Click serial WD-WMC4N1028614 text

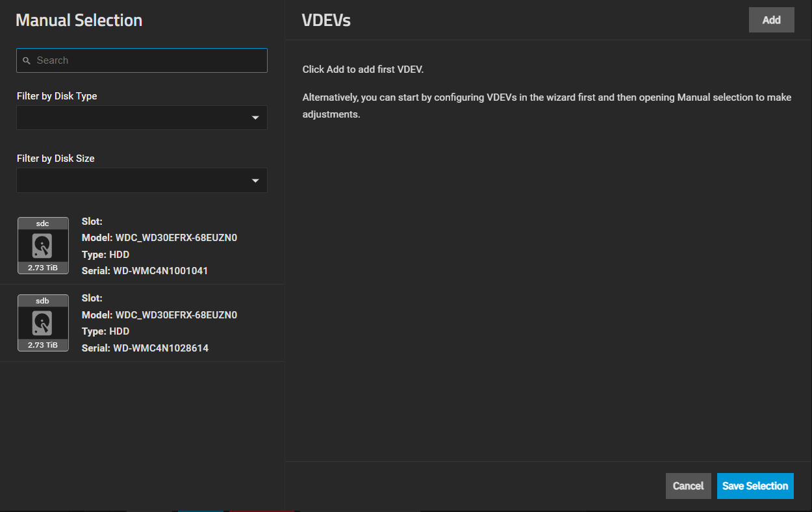[160, 348]
